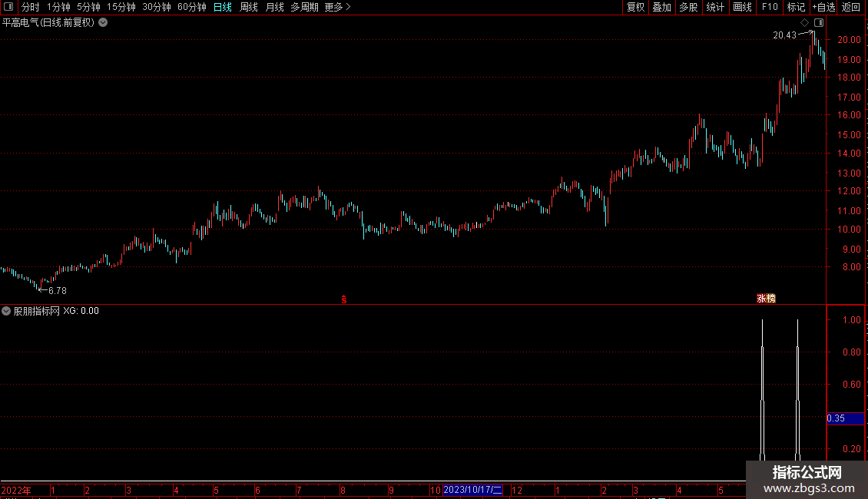Switch to 月线 monthly chart

point(274,7)
